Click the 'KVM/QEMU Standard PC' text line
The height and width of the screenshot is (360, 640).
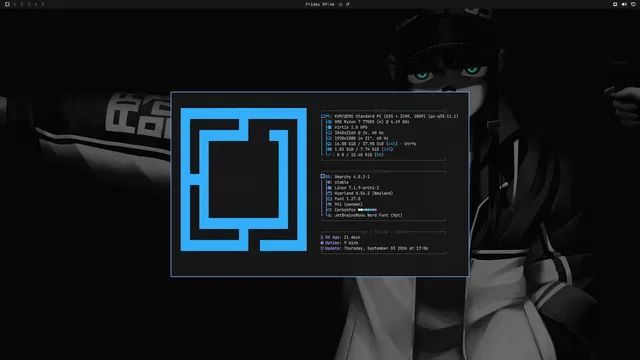pyautogui.click(x=396, y=116)
